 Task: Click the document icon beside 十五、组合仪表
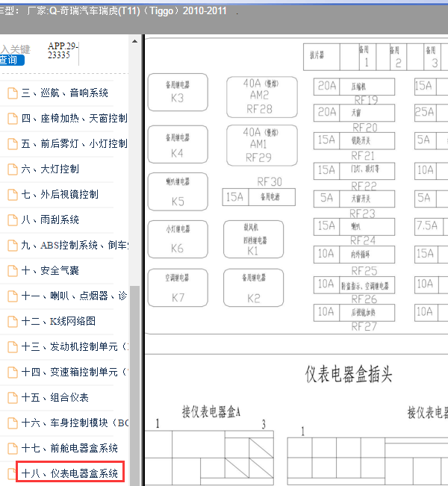[13, 398]
